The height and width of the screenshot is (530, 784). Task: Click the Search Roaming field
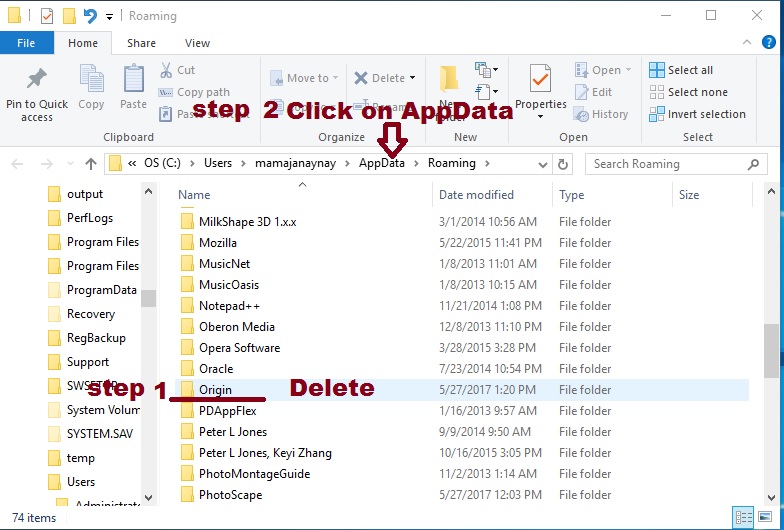(x=676, y=164)
